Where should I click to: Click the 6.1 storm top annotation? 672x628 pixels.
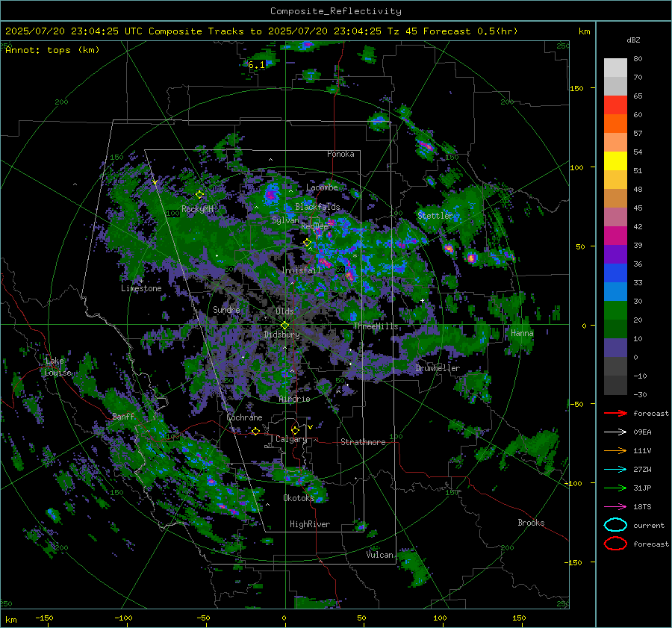pos(256,65)
